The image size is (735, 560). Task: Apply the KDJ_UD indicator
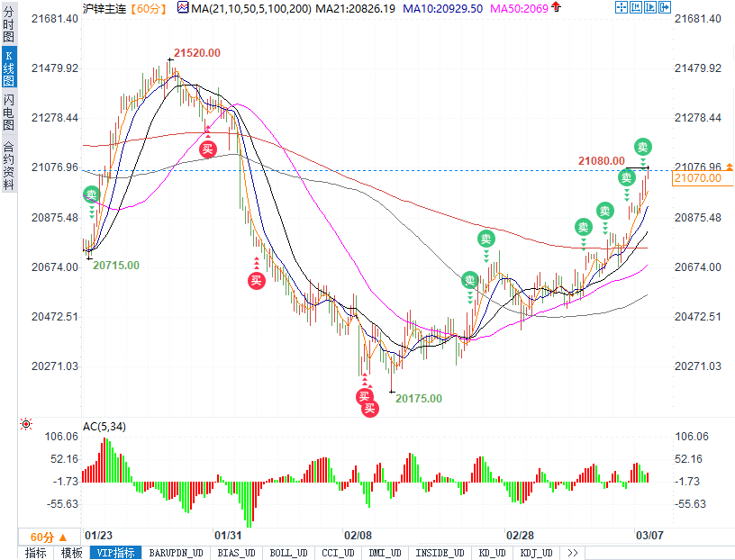coord(536,553)
